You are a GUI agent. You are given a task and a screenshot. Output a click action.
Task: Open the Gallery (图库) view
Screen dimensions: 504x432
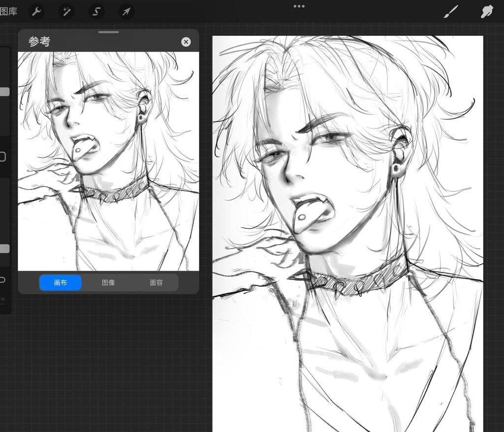[8, 12]
